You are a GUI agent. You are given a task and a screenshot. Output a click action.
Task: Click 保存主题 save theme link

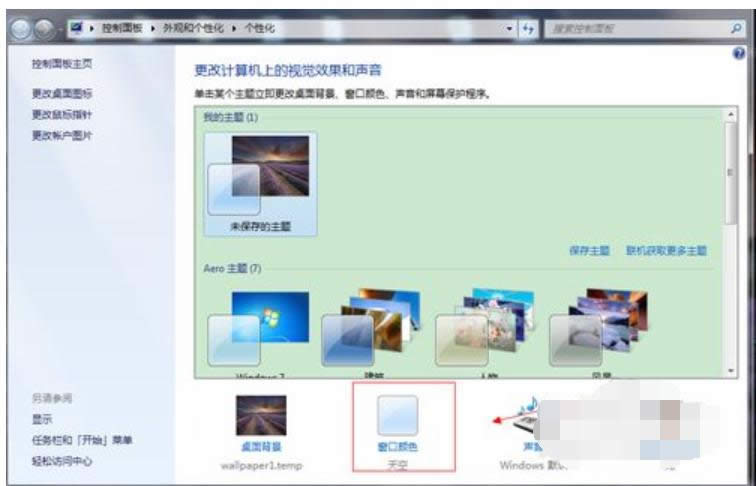click(x=590, y=250)
